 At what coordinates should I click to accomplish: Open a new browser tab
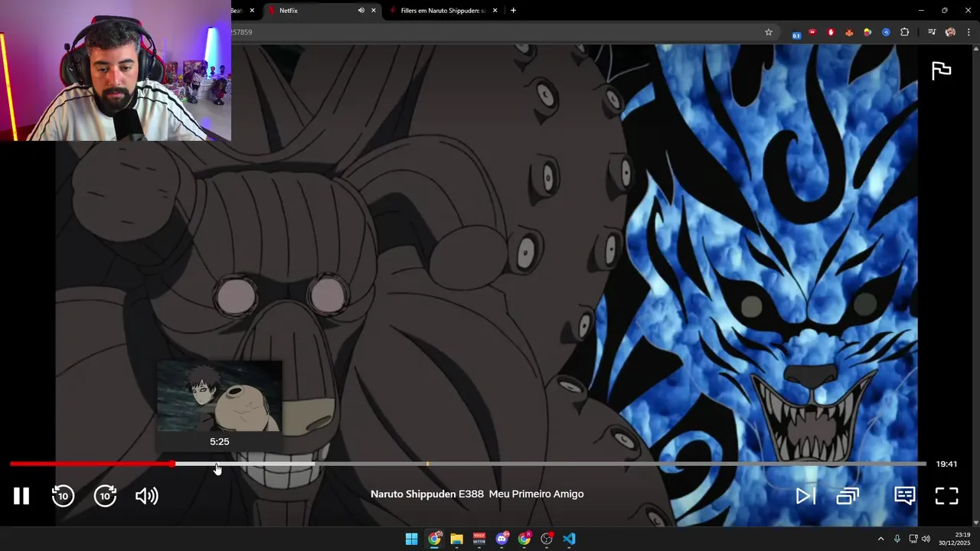pyautogui.click(x=513, y=11)
